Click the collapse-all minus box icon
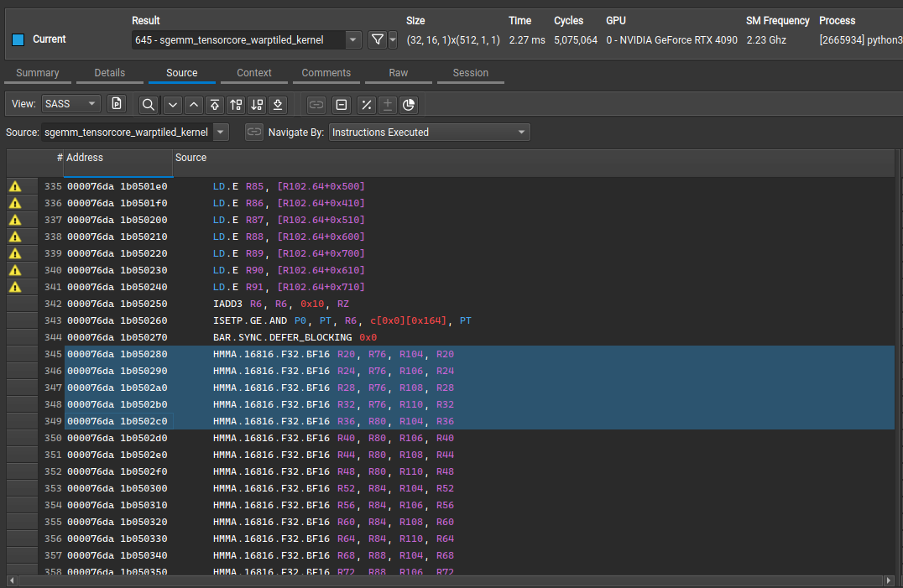The image size is (903, 588). pos(342,105)
